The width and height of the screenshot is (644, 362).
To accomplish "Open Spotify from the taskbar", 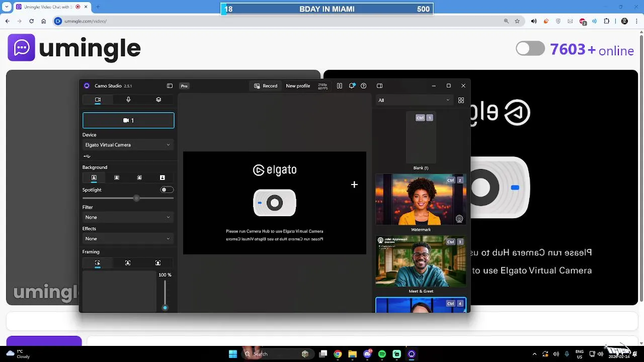I will tap(382, 354).
